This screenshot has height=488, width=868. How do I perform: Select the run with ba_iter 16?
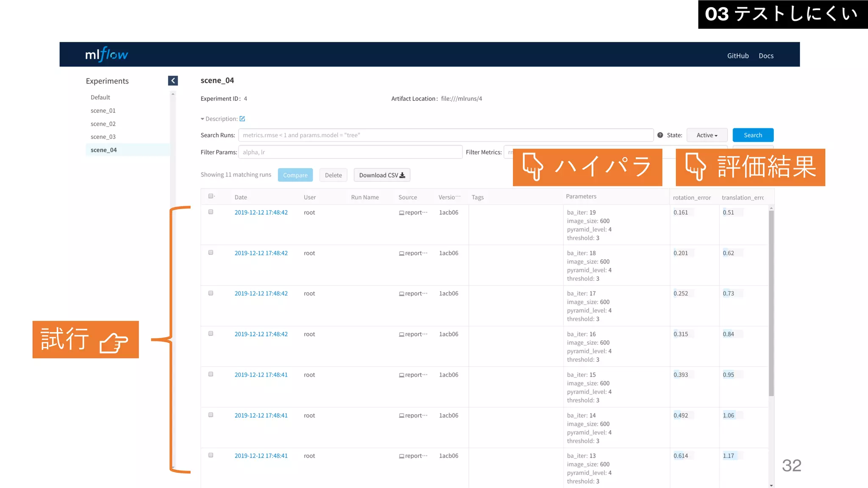click(x=211, y=333)
